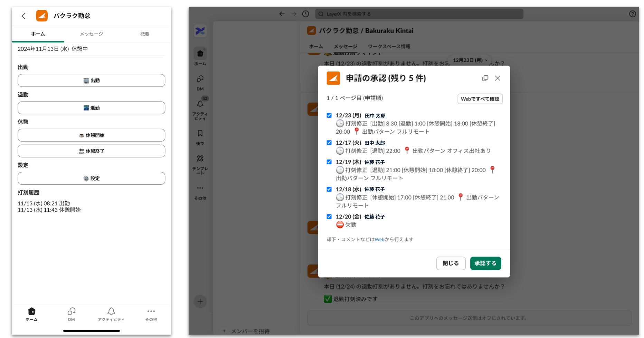Image resolution: width=644 pixels, height=338 pixels.
Task: Open その他 in the desktop sidebar
Action: 200,193
